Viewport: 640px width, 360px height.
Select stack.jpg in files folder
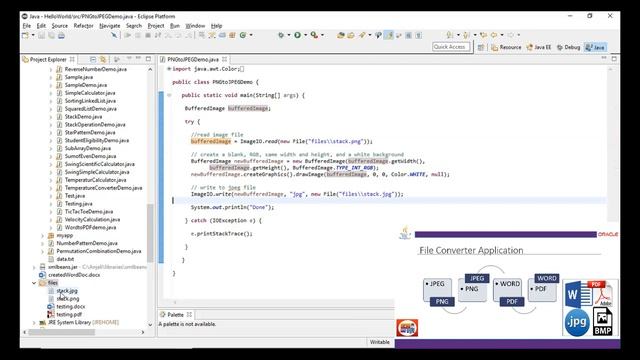[x=67, y=291]
